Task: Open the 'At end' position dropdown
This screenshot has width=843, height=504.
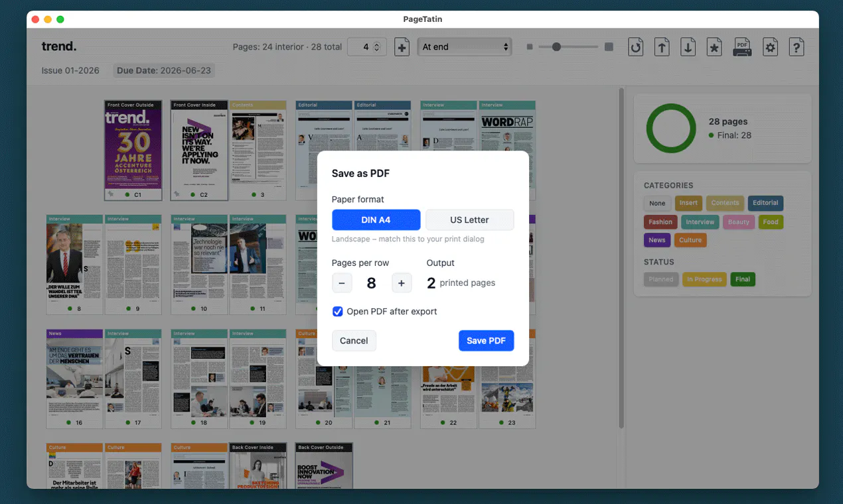Action: click(x=465, y=47)
